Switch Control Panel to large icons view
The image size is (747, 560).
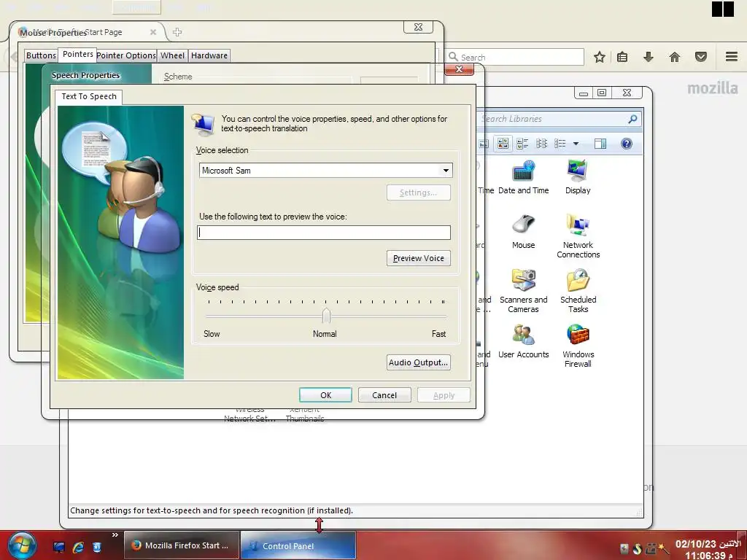tap(503, 144)
